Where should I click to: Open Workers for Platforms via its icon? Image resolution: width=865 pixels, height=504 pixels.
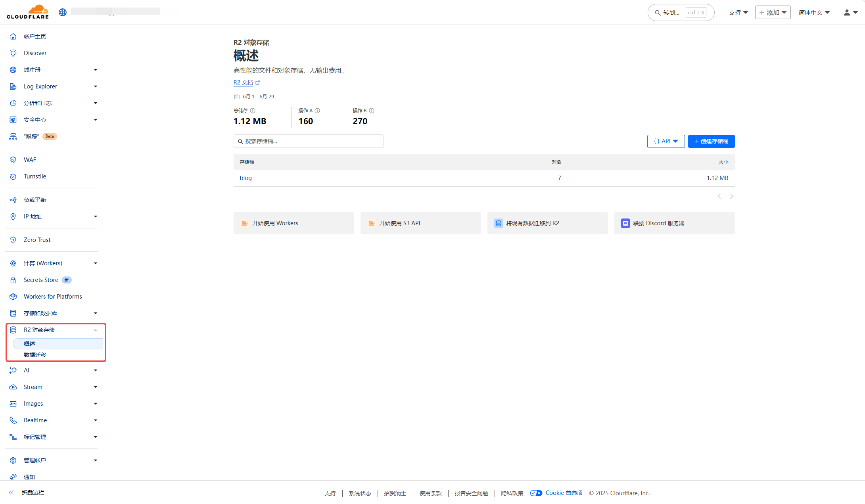13,296
